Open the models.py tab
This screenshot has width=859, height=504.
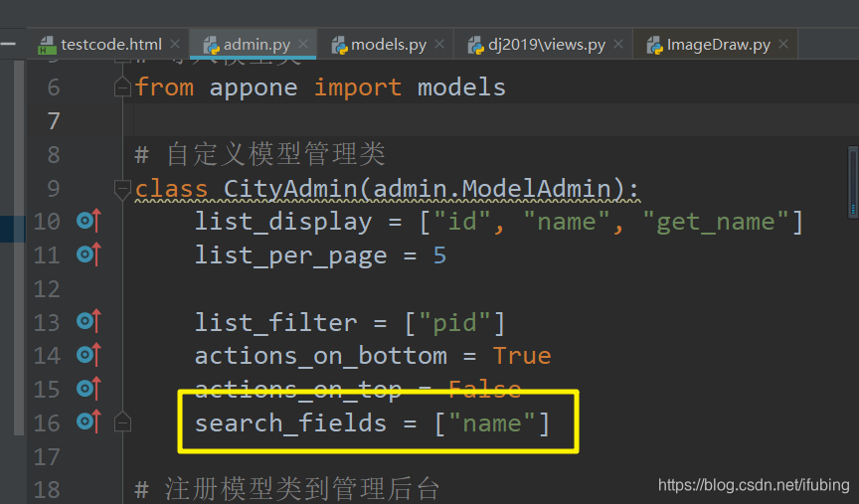(x=386, y=45)
